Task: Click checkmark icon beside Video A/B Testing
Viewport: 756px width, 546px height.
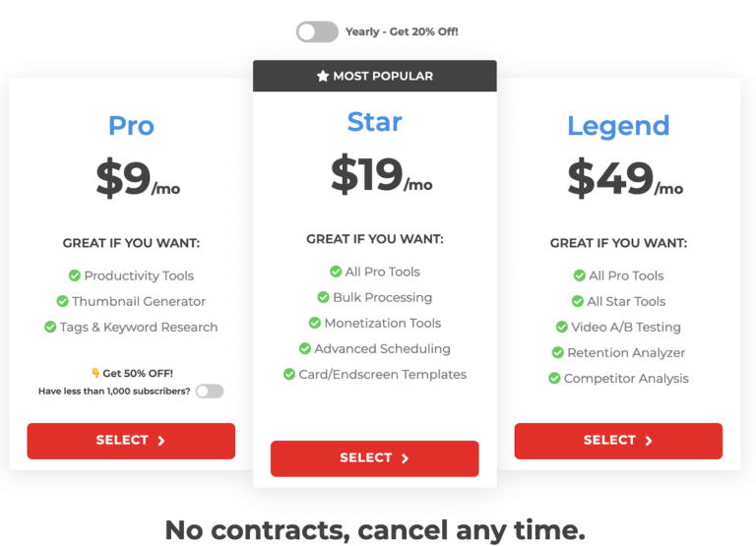Action: [x=562, y=327]
